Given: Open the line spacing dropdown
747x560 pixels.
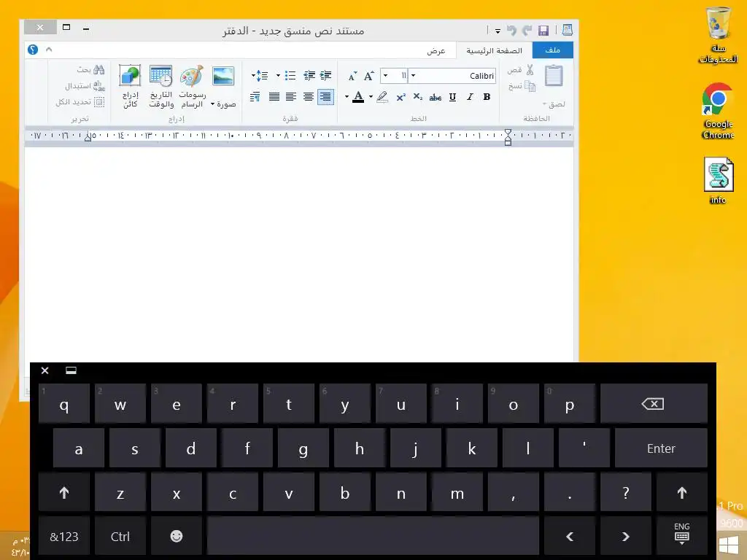Looking at the screenshot, I should [x=260, y=75].
